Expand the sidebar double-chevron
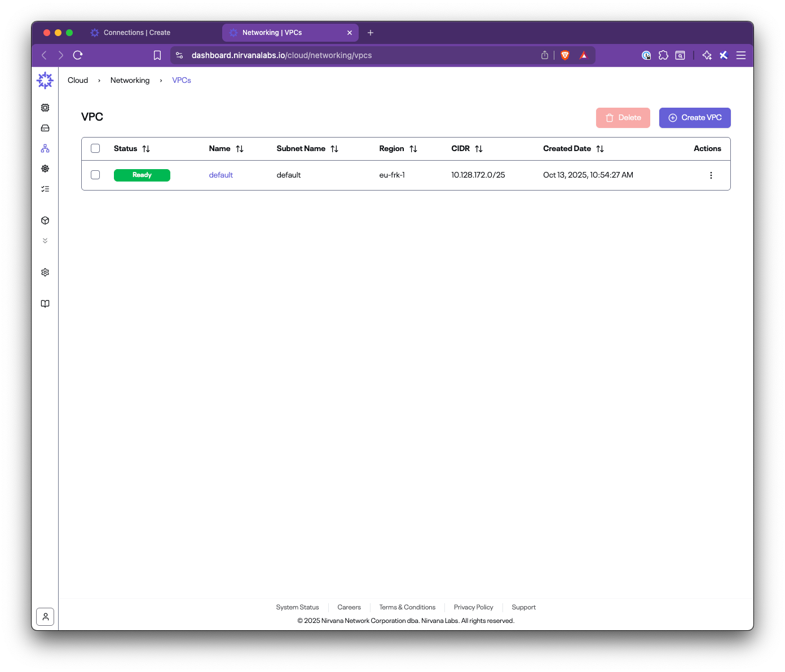The width and height of the screenshot is (785, 672). (45, 241)
